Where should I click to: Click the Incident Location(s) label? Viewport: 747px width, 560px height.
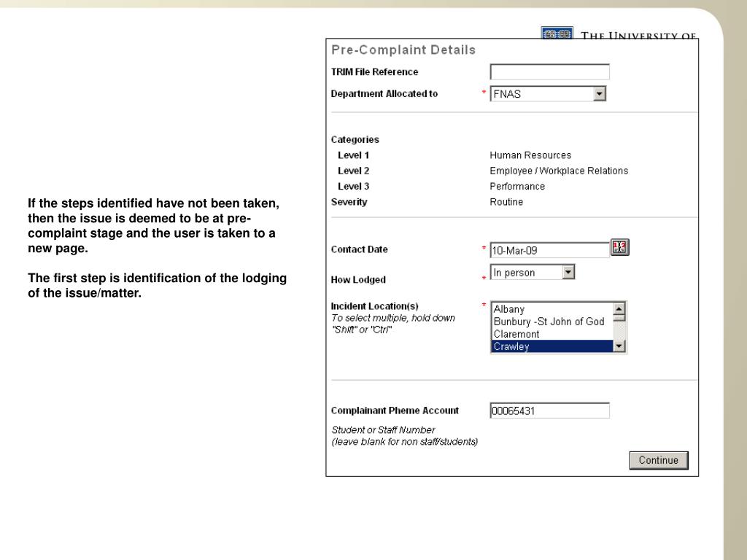(374, 306)
